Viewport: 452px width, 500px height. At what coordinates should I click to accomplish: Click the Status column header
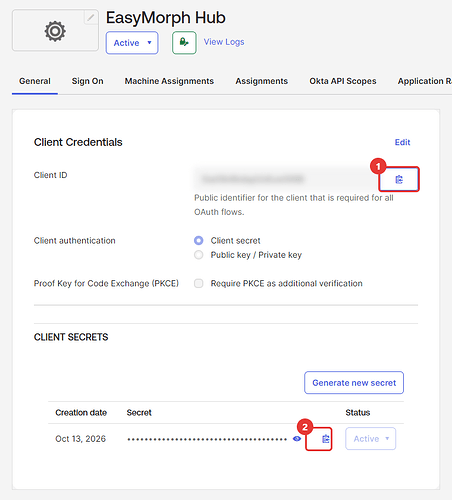point(358,413)
